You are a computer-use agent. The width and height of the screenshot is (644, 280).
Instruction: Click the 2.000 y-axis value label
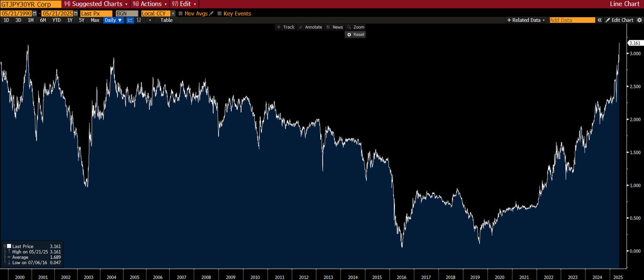pyautogui.click(x=635, y=119)
